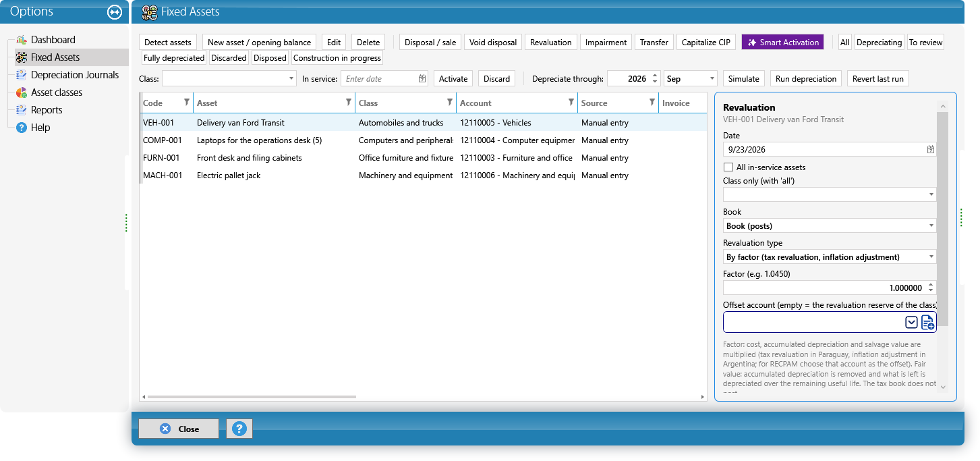Click the Edit button

(334, 42)
